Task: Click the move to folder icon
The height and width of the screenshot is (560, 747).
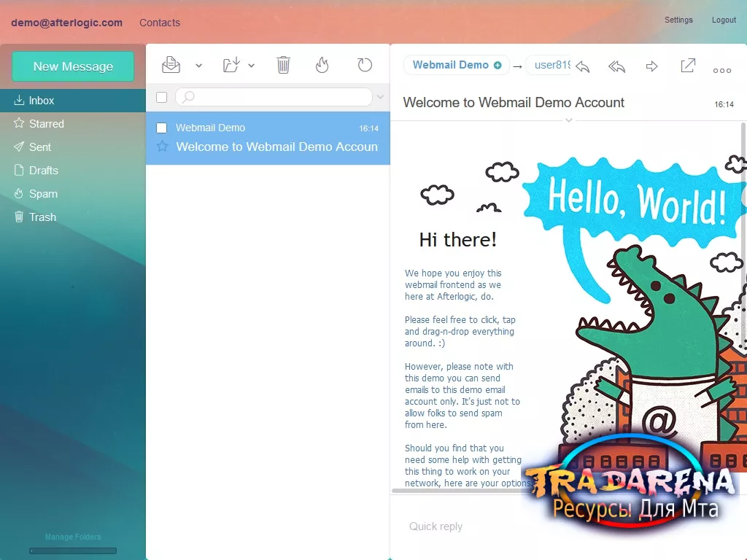Action: (x=231, y=65)
